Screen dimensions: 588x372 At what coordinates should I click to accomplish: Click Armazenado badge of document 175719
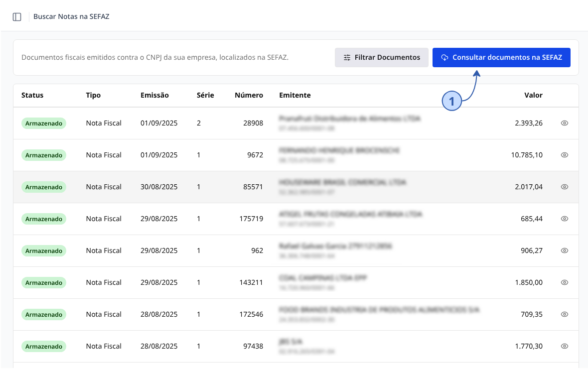point(44,219)
